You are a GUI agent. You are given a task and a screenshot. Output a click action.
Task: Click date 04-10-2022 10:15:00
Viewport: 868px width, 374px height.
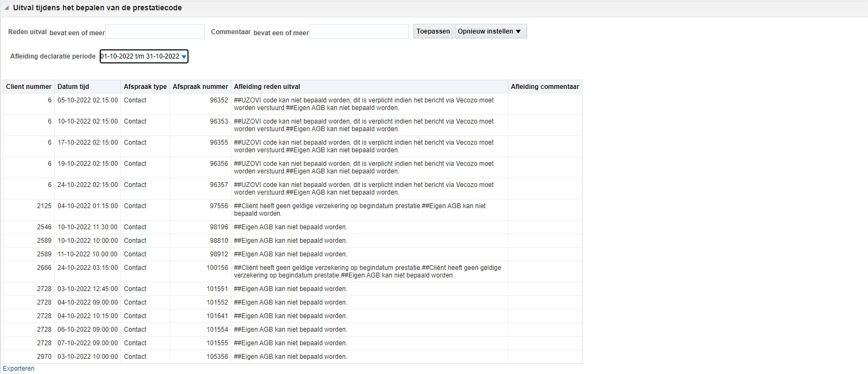pos(88,316)
